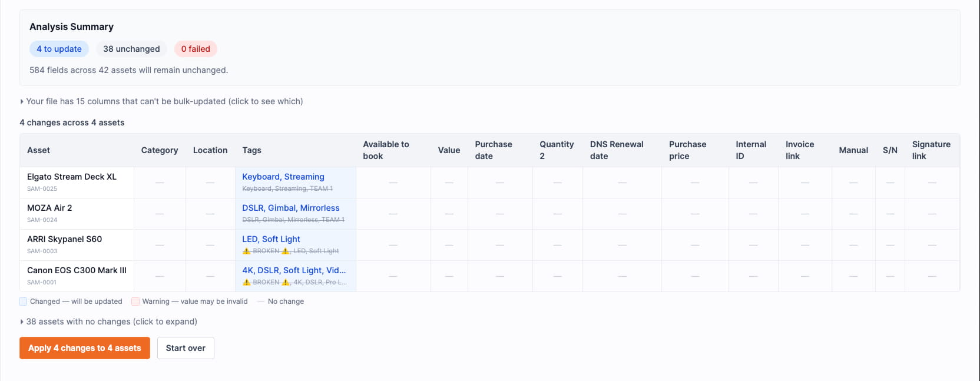980x381 pixels.
Task: Click the warning icon in ARRI Skypanel tags
Action: [247, 251]
